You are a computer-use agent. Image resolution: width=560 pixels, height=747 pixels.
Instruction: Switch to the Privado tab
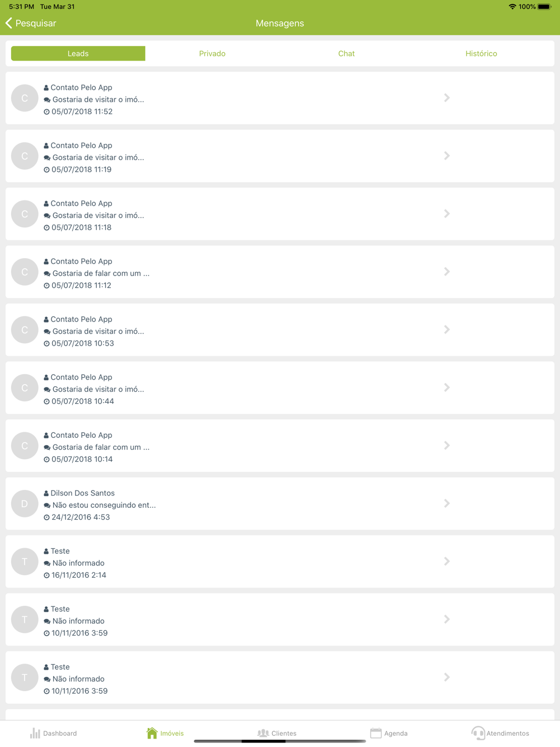point(212,54)
